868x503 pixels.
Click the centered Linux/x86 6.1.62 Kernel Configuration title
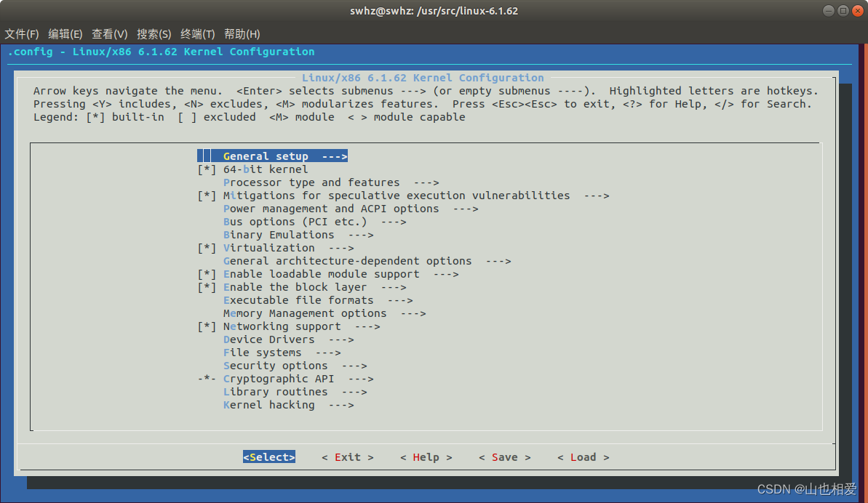click(x=423, y=78)
